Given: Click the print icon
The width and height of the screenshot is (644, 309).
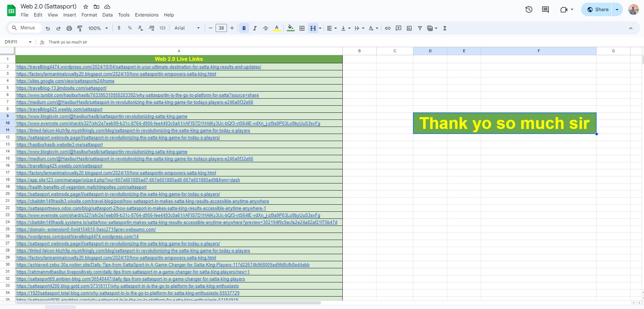Looking at the screenshot, I should (69, 28).
